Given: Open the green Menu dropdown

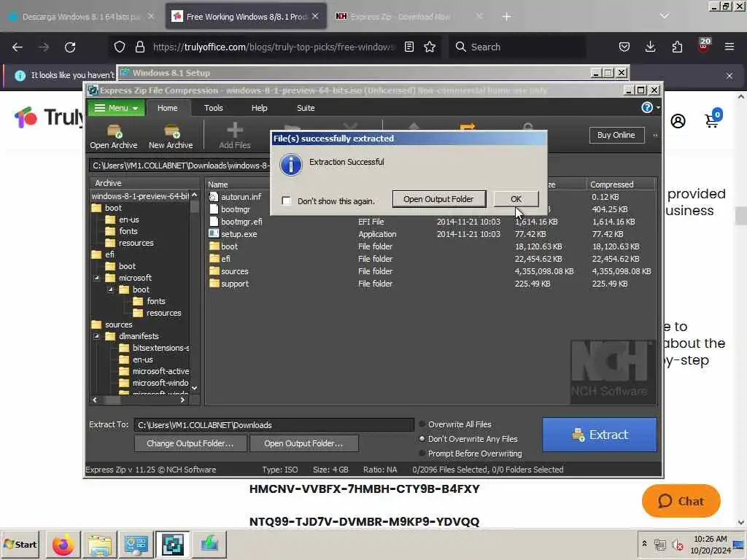Looking at the screenshot, I should click(116, 108).
